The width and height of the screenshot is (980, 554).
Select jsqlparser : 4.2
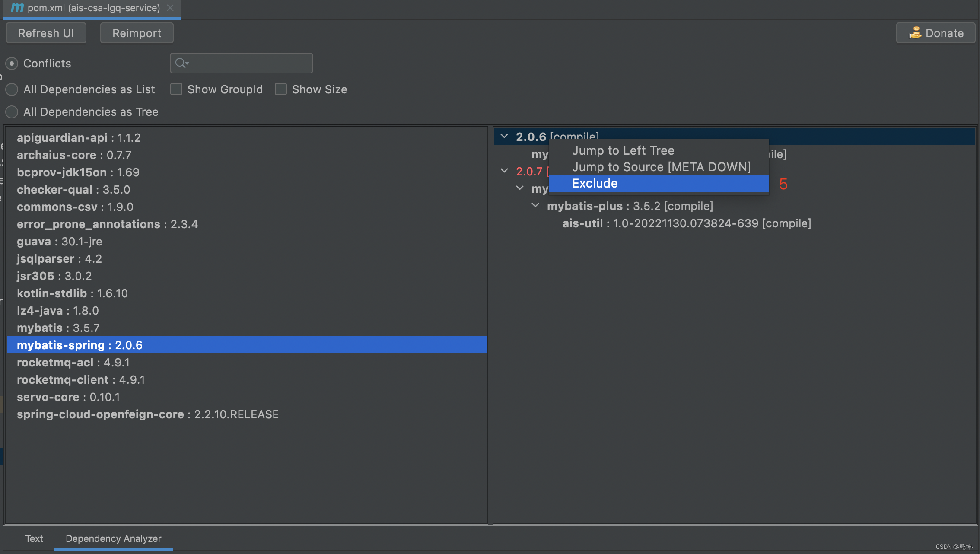click(x=247, y=258)
